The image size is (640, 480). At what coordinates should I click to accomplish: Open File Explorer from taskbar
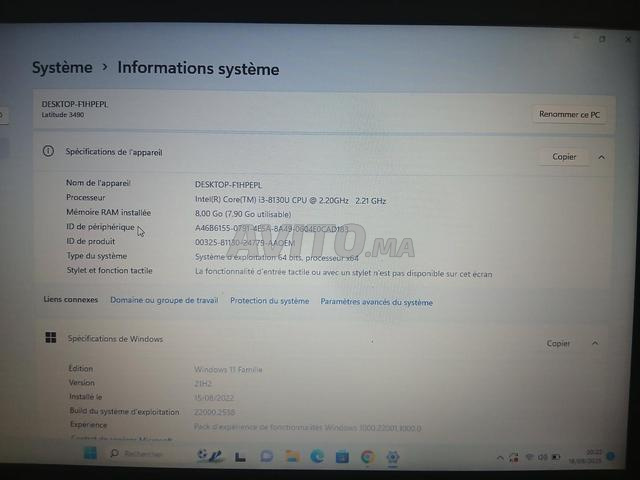[x=292, y=456]
